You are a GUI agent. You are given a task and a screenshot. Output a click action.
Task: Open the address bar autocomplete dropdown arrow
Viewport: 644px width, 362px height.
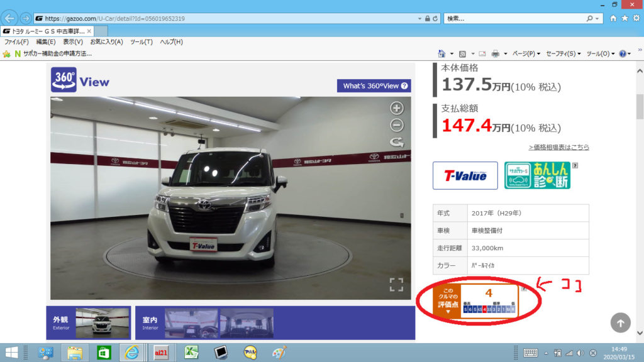click(419, 18)
